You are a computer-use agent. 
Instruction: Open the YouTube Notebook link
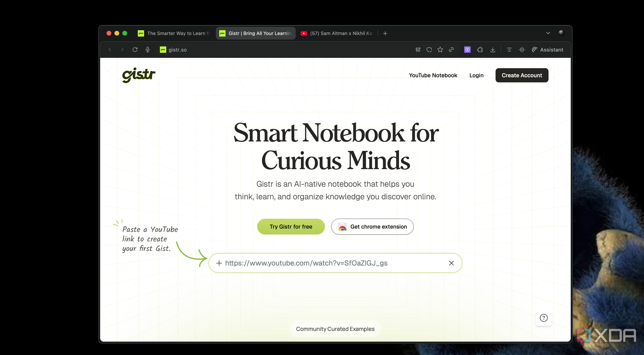pos(433,75)
